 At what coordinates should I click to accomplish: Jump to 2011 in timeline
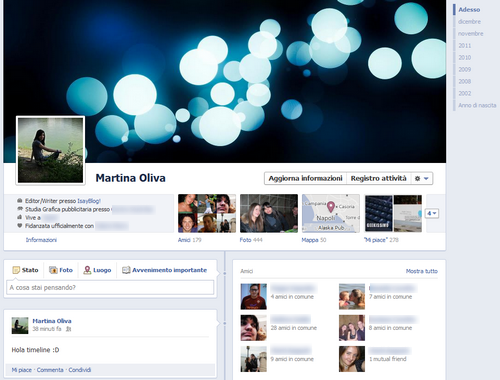[465, 46]
